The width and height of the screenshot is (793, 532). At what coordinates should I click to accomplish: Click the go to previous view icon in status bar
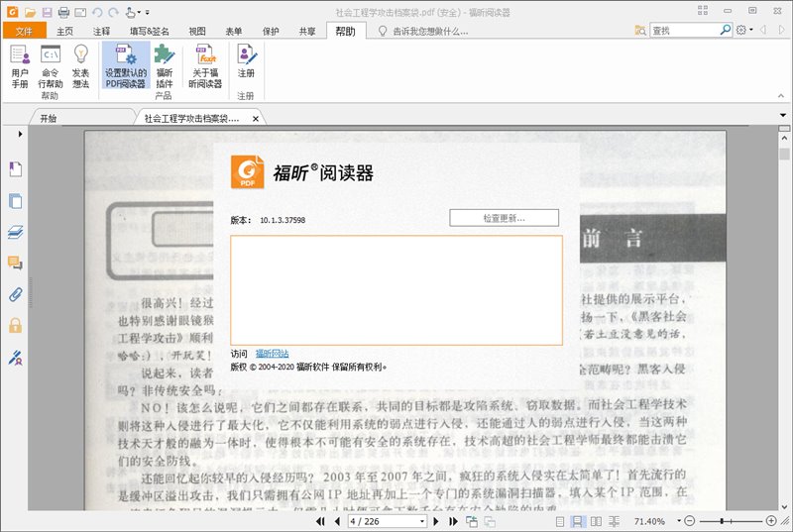point(472,521)
